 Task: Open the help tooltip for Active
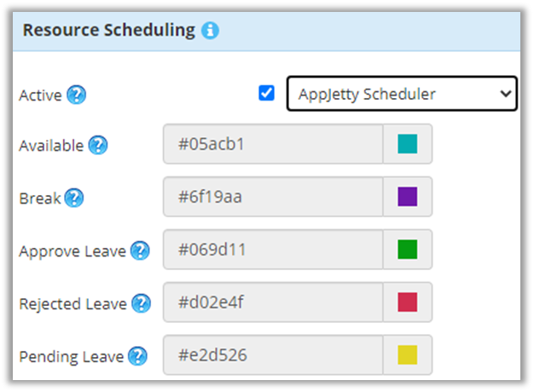click(77, 95)
